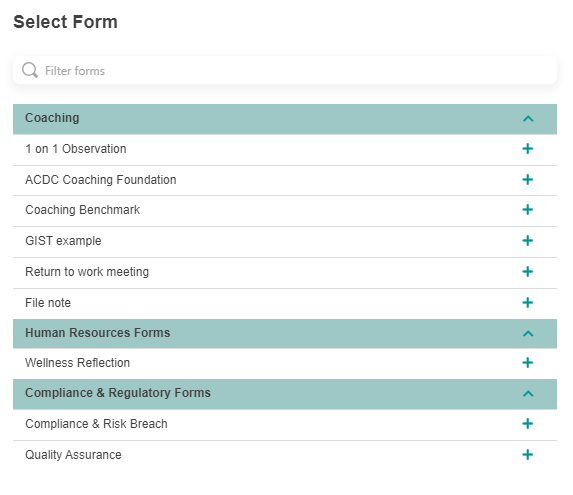Click plus icon next to File note
This screenshot has height=495, width=573.
point(527,302)
